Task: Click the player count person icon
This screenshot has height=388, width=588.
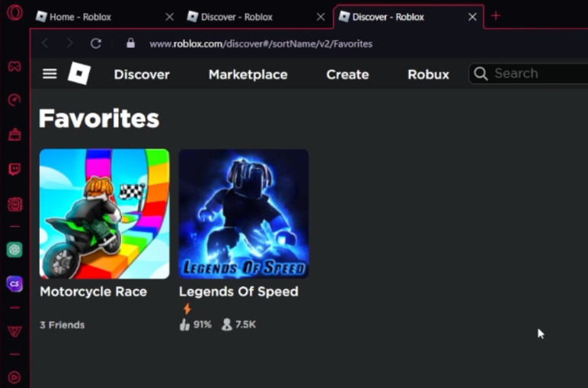Action: click(226, 324)
